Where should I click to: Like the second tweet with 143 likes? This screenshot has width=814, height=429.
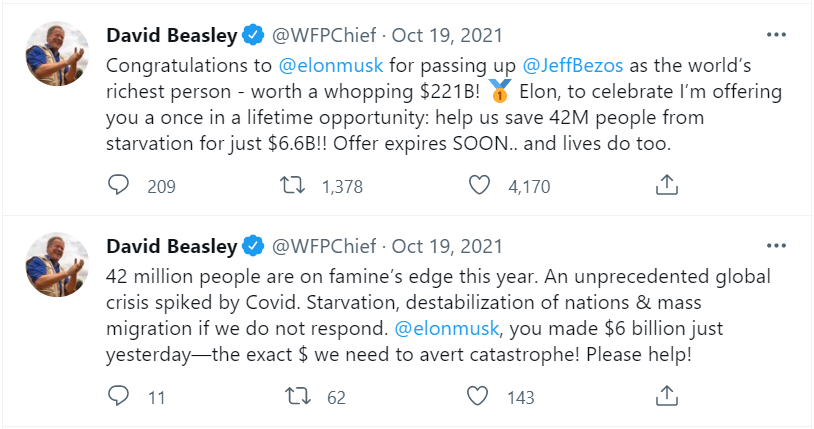coord(480,397)
